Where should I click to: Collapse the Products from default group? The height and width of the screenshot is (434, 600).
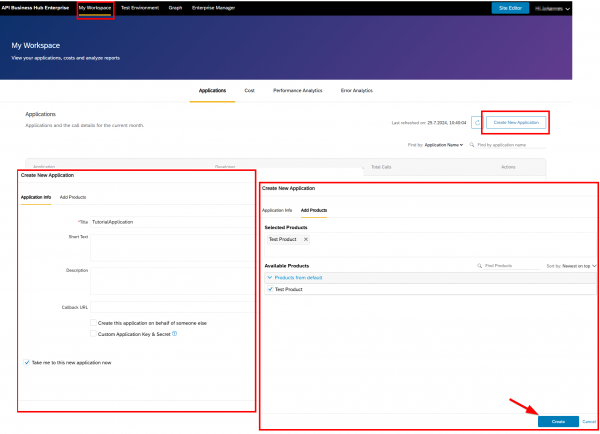pyautogui.click(x=269, y=277)
